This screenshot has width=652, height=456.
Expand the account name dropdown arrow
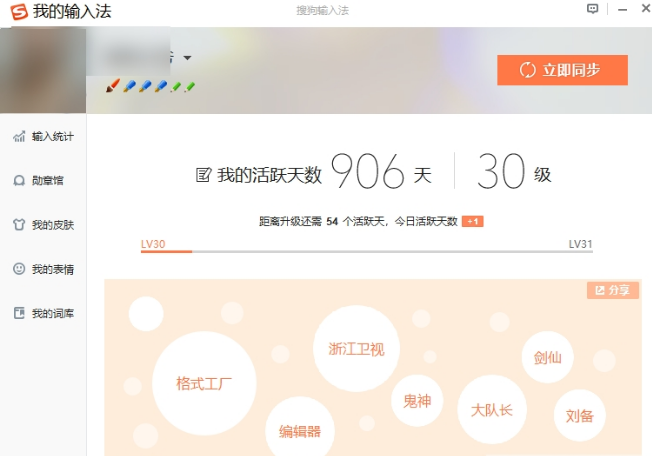[188, 58]
